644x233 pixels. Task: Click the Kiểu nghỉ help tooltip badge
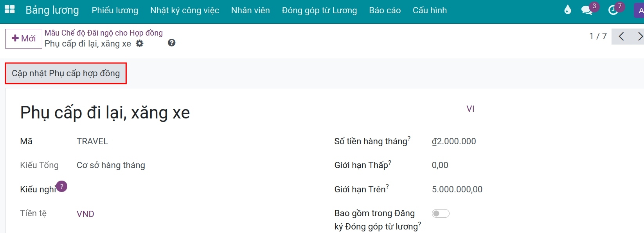click(x=61, y=186)
